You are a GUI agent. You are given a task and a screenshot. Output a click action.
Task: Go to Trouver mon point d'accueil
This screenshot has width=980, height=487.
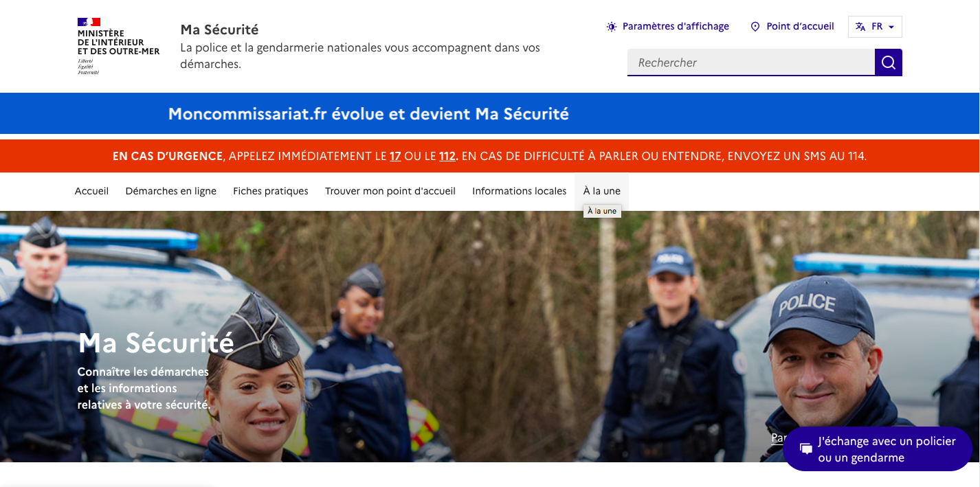[390, 191]
